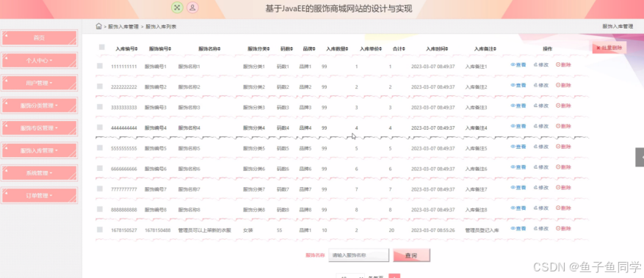The height and width of the screenshot is (278, 644).
Task: Select the 管理员可以上架新的衣服 name cell
Action: point(205,230)
